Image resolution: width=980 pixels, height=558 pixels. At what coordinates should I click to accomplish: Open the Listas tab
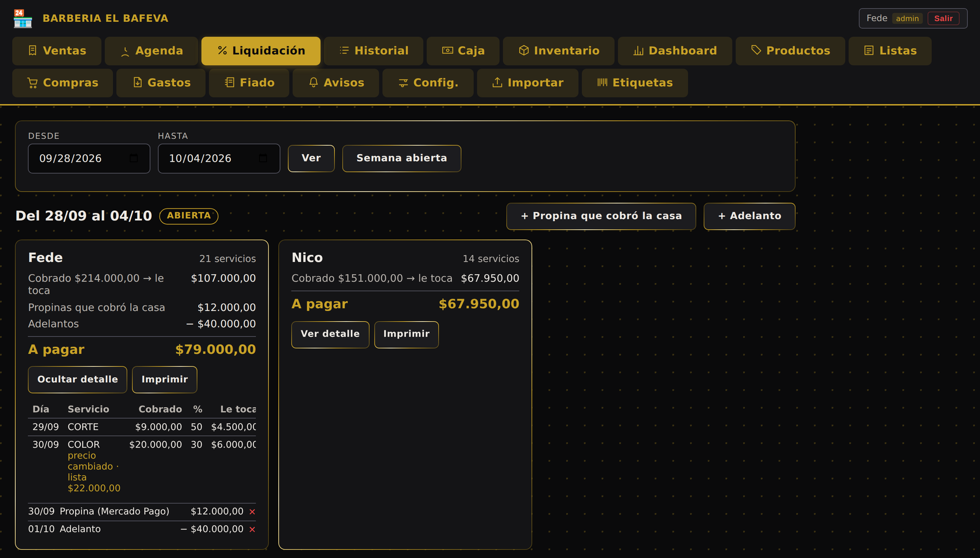(890, 51)
